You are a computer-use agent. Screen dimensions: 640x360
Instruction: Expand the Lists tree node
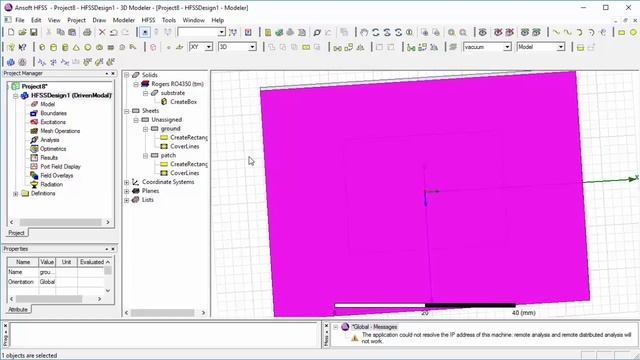(x=127, y=200)
